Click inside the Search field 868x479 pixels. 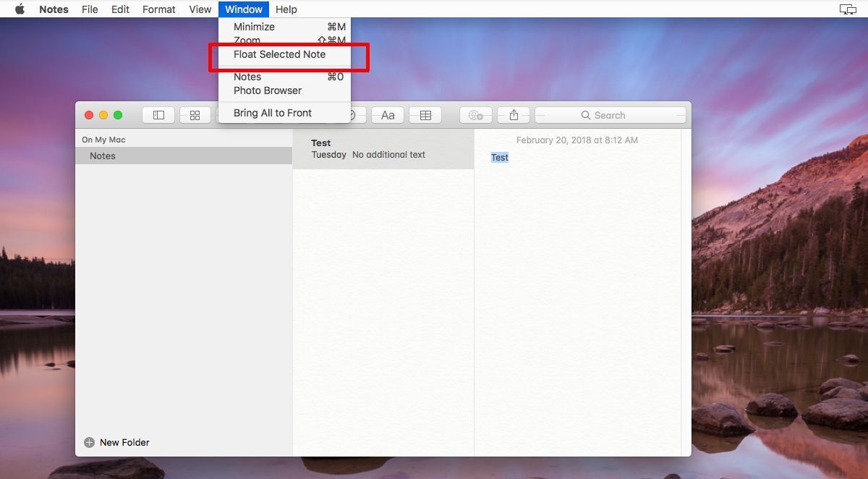tap(622, 115)
